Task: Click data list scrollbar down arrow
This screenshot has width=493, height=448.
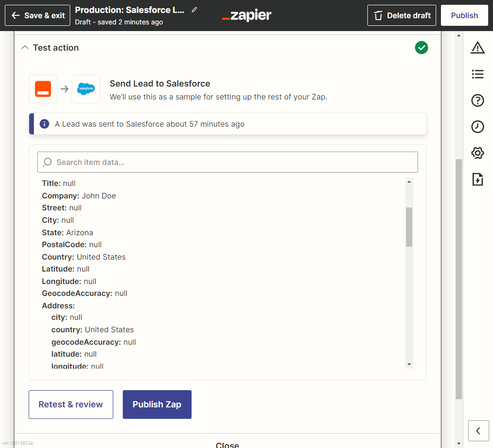Action: 409,364
